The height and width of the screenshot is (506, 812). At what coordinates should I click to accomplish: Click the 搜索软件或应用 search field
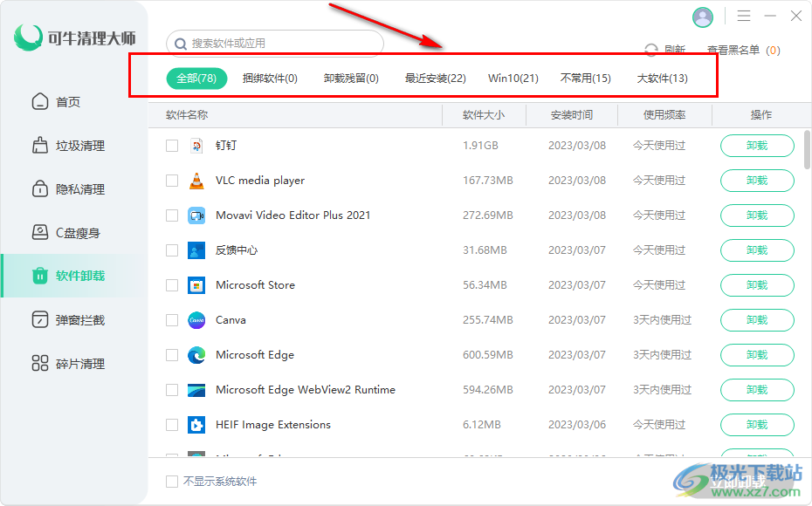click(x=275, y=44)
